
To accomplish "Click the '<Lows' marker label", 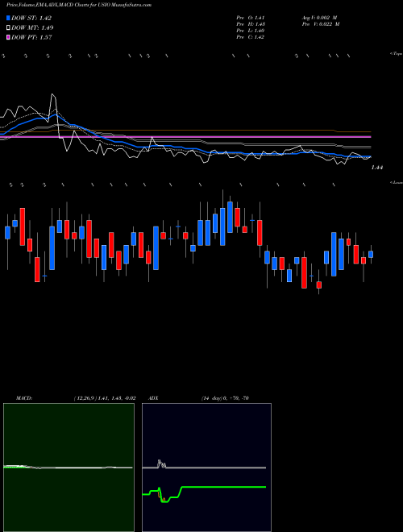I will [x=396, y=182].
